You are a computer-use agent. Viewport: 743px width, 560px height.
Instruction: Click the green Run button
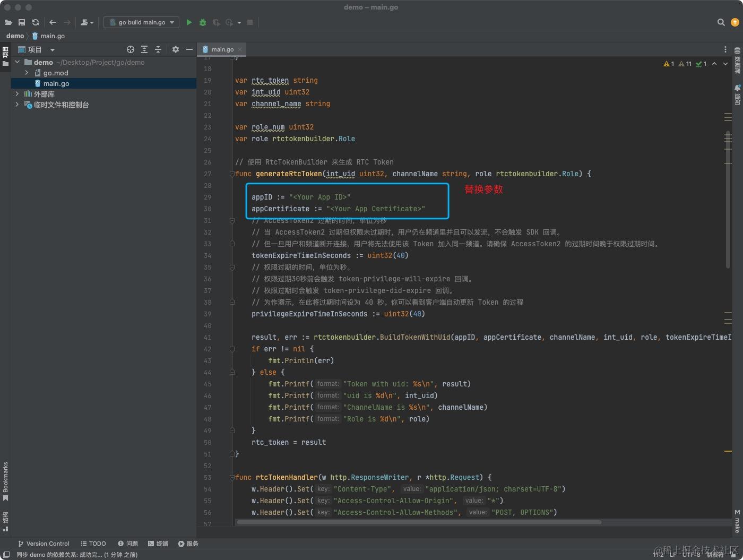(189, 22)
